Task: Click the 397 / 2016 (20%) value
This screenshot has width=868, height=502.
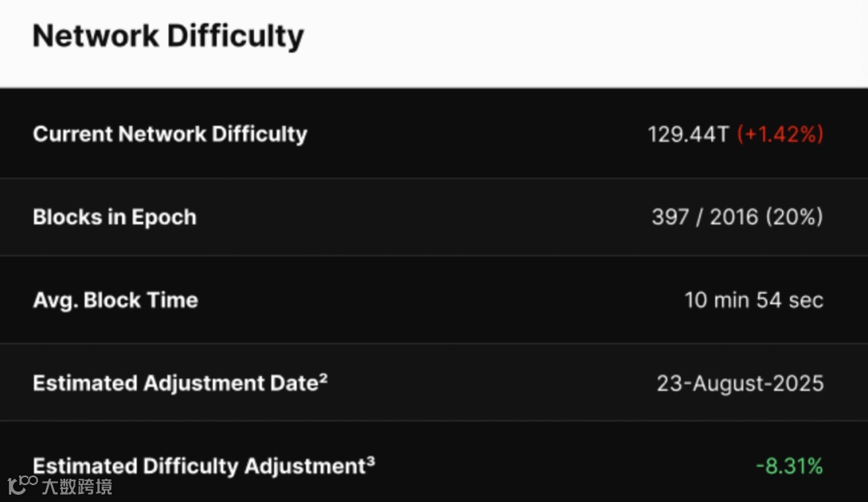Action: pos(737,218)
